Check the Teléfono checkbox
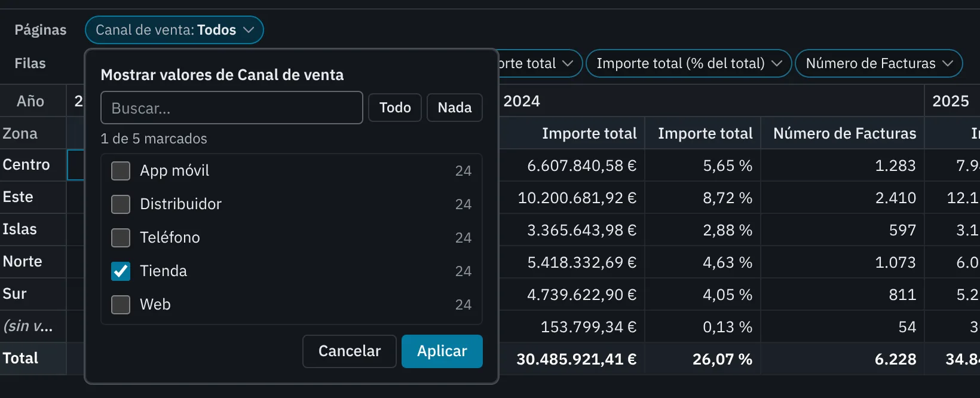This screenshot has width=980, height=398. (121, 238)
